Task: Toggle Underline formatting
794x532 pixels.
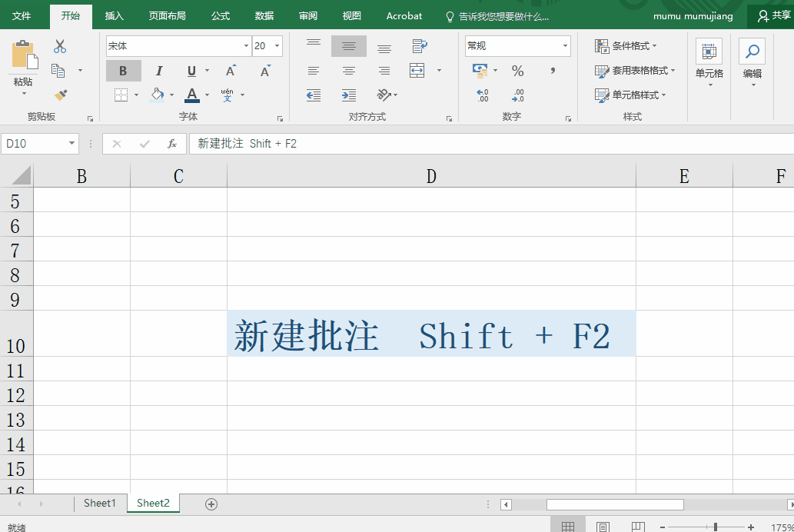Action: (191, 71)
